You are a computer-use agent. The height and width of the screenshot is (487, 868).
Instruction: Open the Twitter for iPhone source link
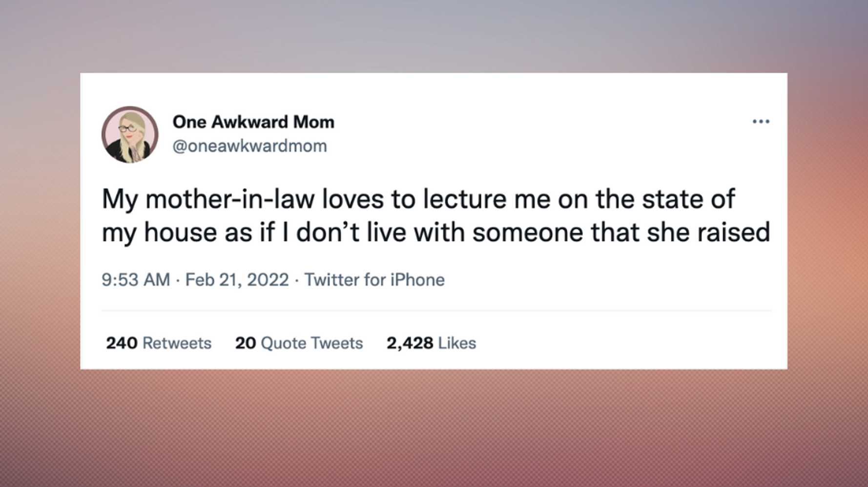pyautogui.click(x=374, y=280)
